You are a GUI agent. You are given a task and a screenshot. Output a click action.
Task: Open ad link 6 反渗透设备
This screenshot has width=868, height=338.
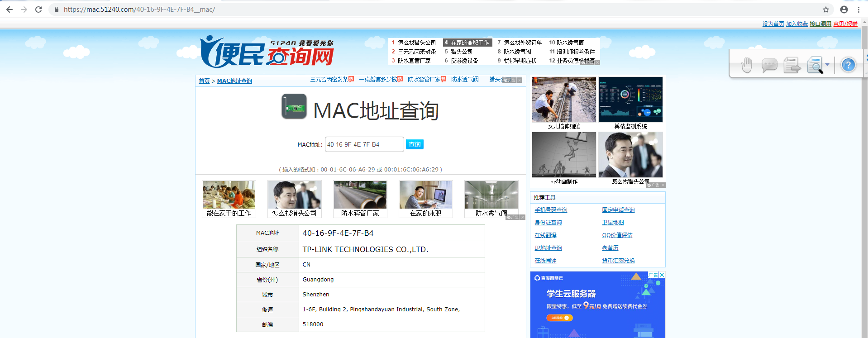point(464,61)
